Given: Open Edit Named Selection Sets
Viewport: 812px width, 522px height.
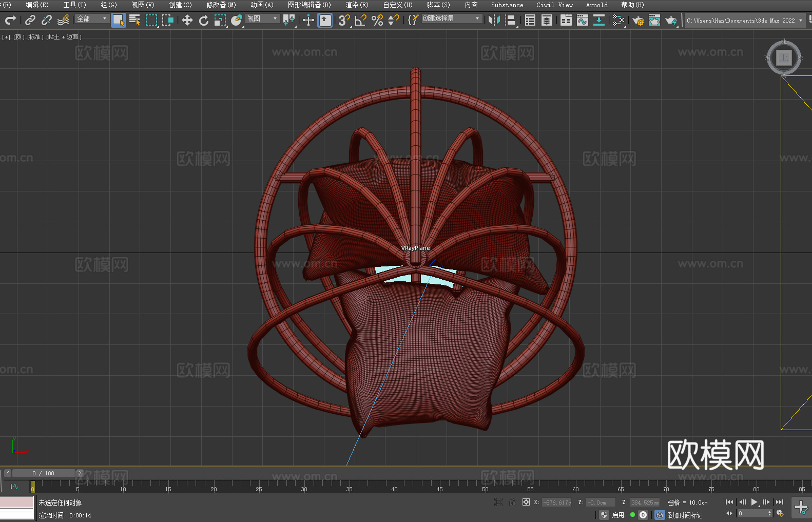Looking at the screenshot, I should pyautogui.click(x=413, y=20).
